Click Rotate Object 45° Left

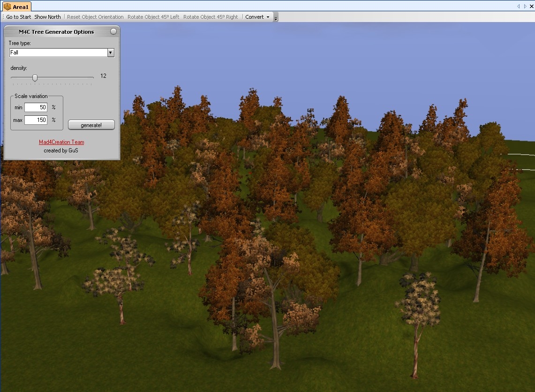[x=153, y=17]
